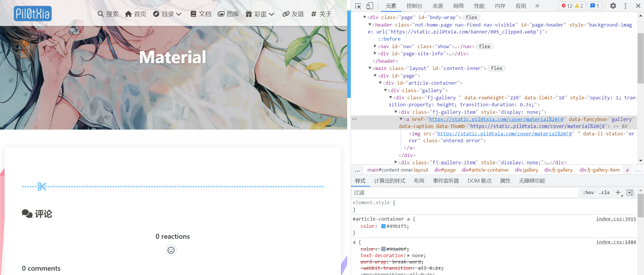
Task: Select the inspect element tool in DevTools
Action: [x=358, y=6]
